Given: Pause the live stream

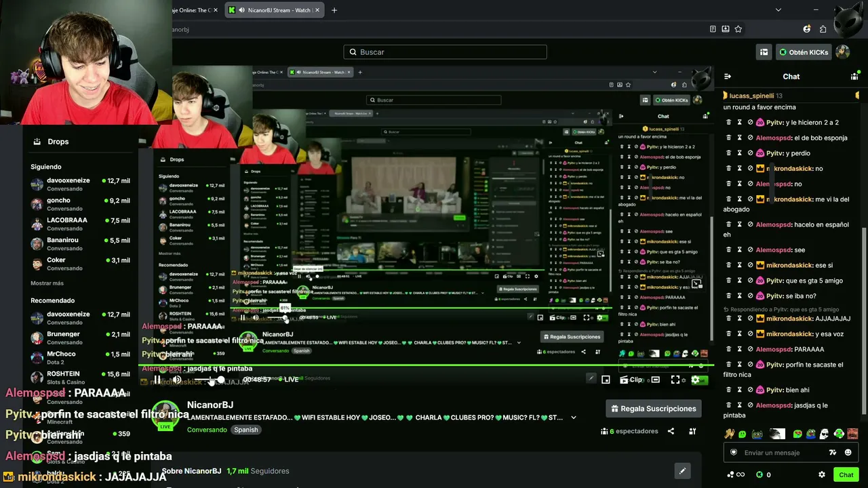Looking at the screenshot, I should [157, 380].
